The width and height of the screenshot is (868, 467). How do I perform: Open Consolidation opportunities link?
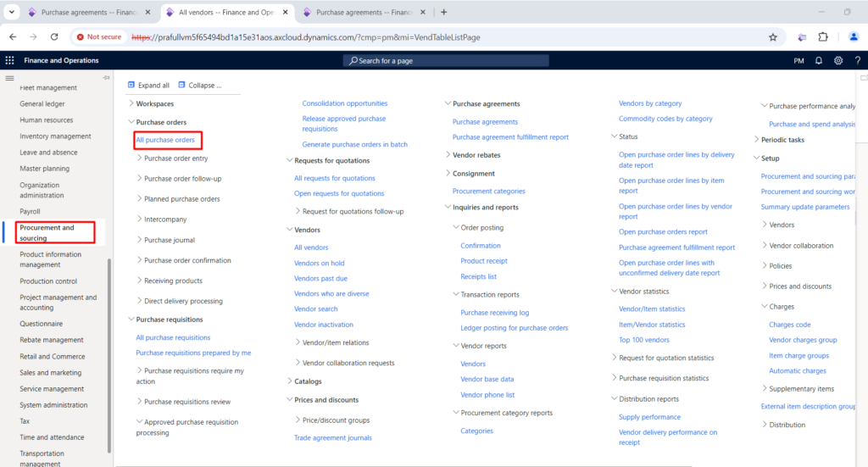point(345,103)
